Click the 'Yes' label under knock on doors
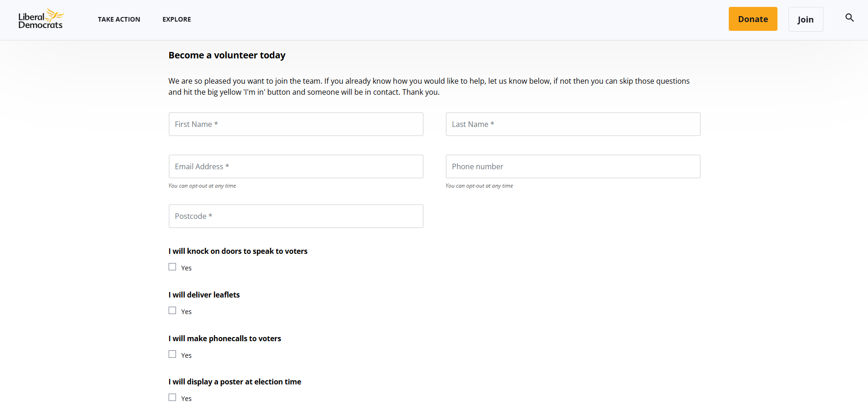Image resolution: width=868 pixels, height=412 pixels. [186, 268]
